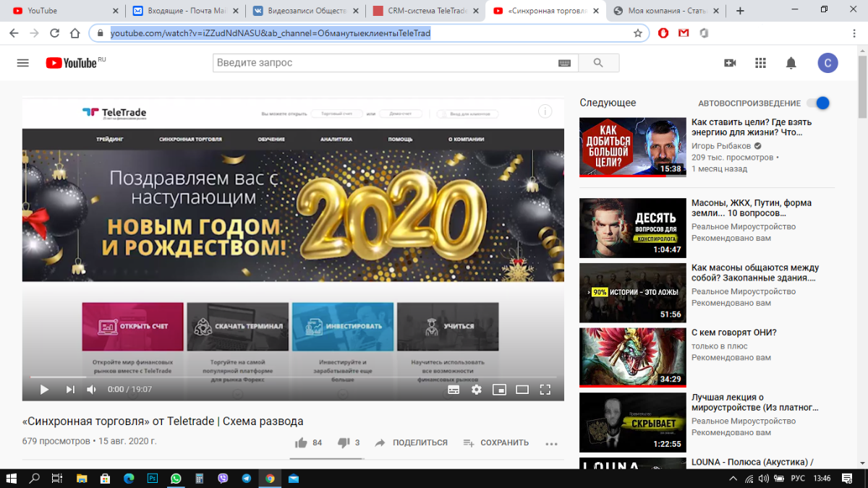Open the Десять вопросов для конспиролога thumbnail
The height and width of the screenshot is (488, 868).
[x=633, y=228]
